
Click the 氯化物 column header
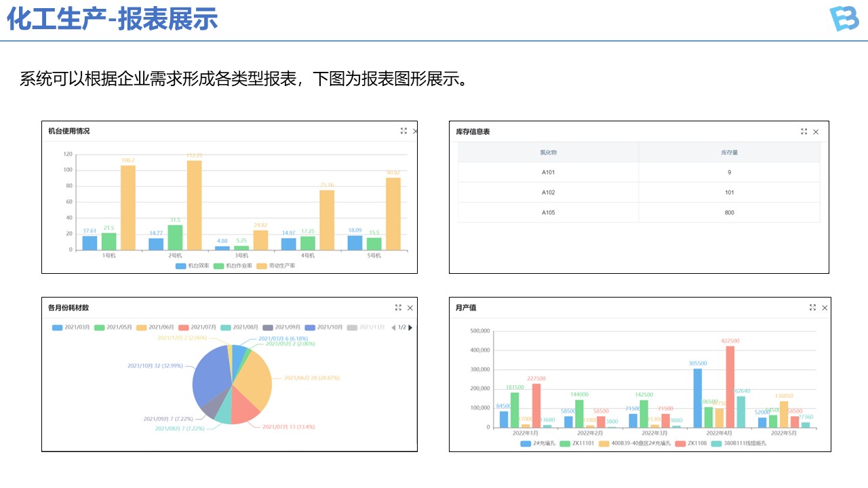click(x=548, y=152)
